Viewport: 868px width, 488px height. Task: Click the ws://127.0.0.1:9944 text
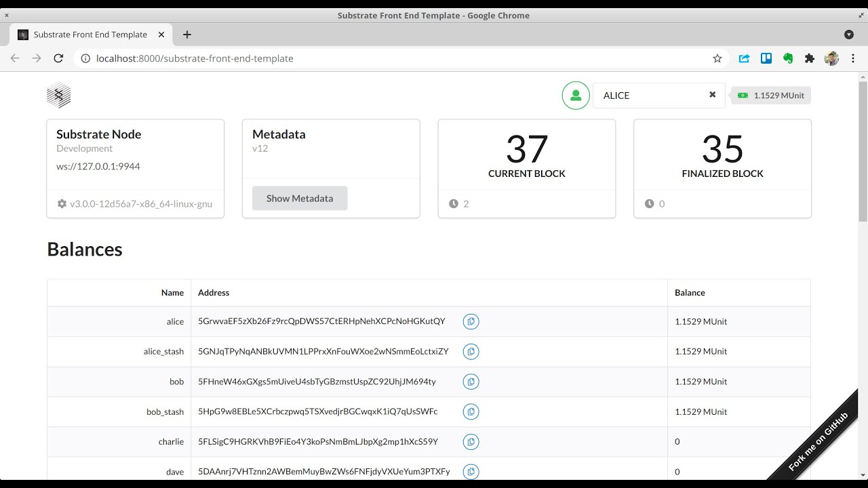98,166
